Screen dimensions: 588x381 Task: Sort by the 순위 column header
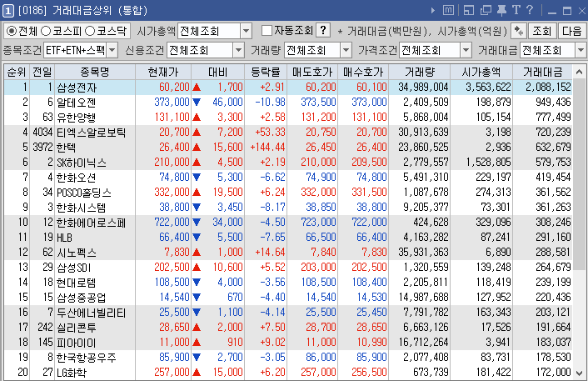[17, 72]
